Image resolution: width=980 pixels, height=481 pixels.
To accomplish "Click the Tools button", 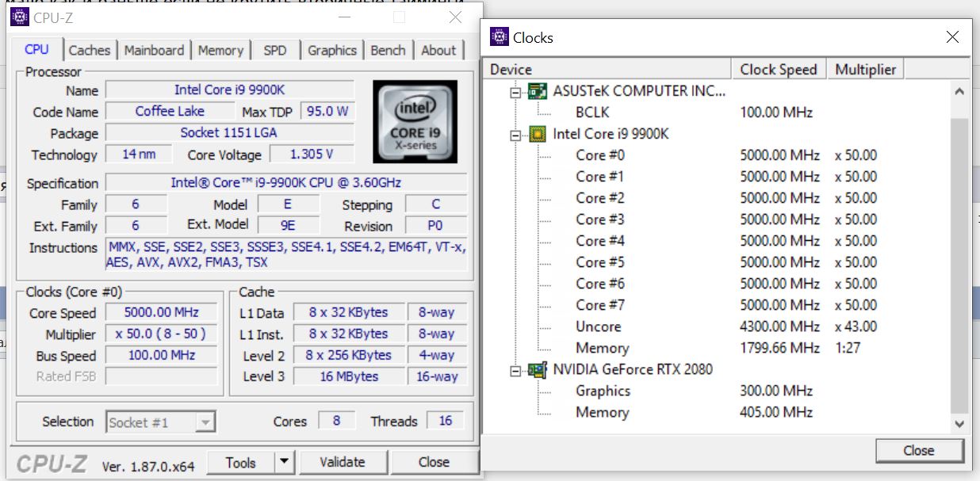I will (x=240, y=462).
